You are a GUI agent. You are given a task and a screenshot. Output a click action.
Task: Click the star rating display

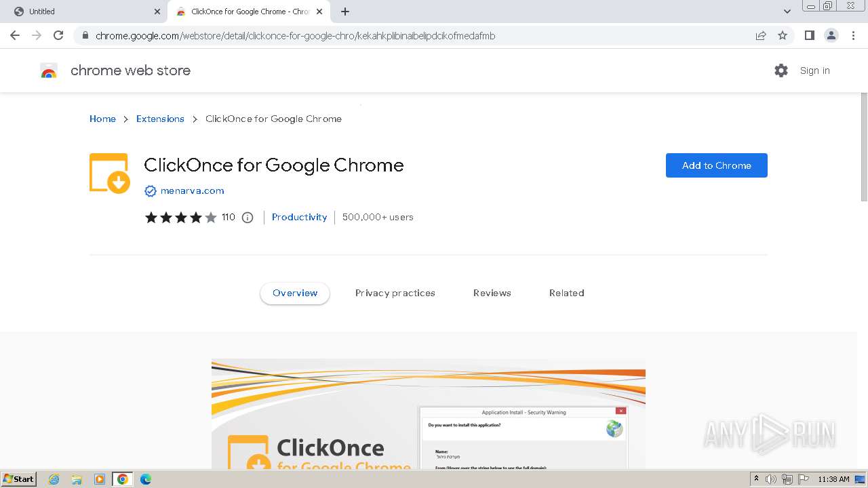[180, 218]
